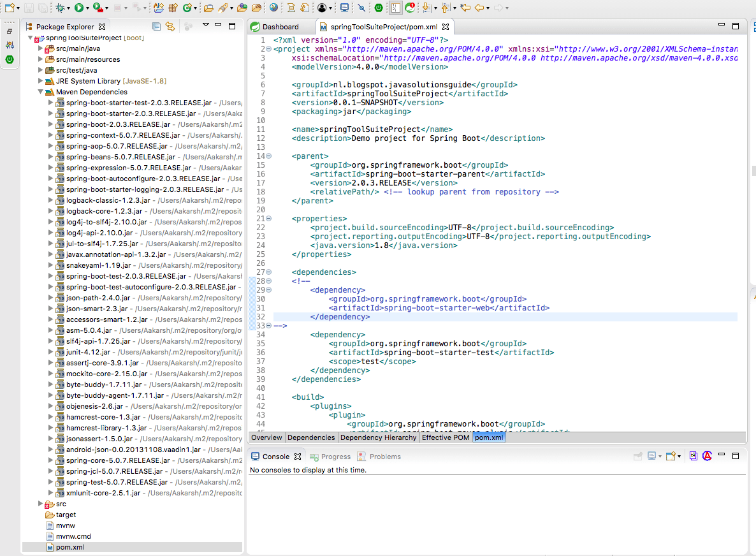The height and width of the screenshot is (556, 756).
Task: Toggle fold on line 2 project element
Action: pos(269,49)
